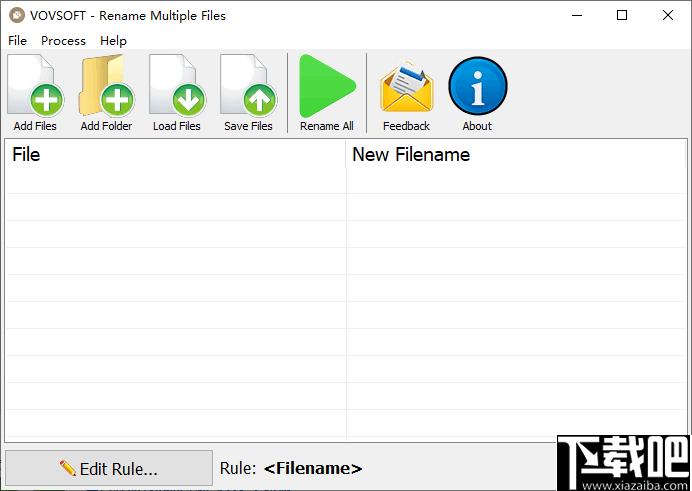
Task: Click the first empty cell under New Filename
Action: 515,181
